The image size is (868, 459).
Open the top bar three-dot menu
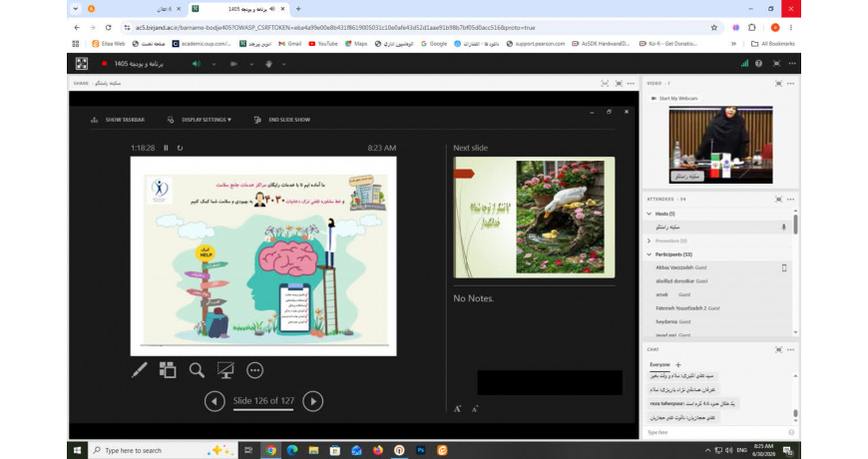[792, 64]
